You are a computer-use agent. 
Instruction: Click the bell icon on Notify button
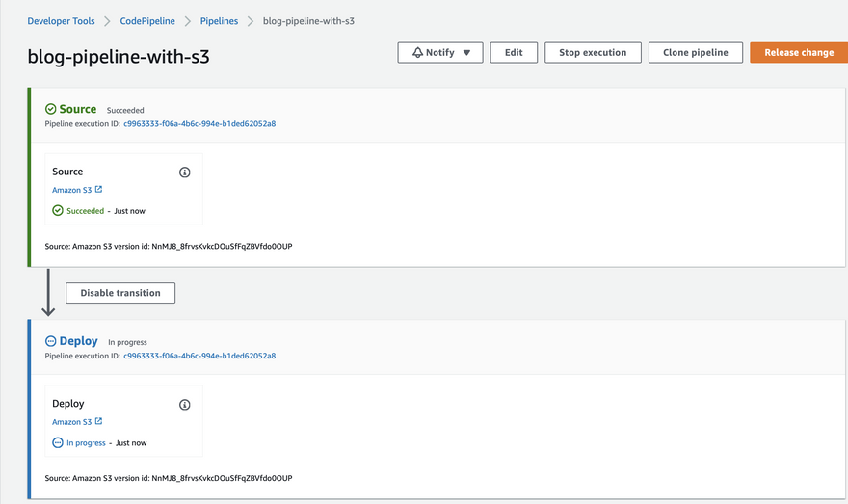[417, 53]
